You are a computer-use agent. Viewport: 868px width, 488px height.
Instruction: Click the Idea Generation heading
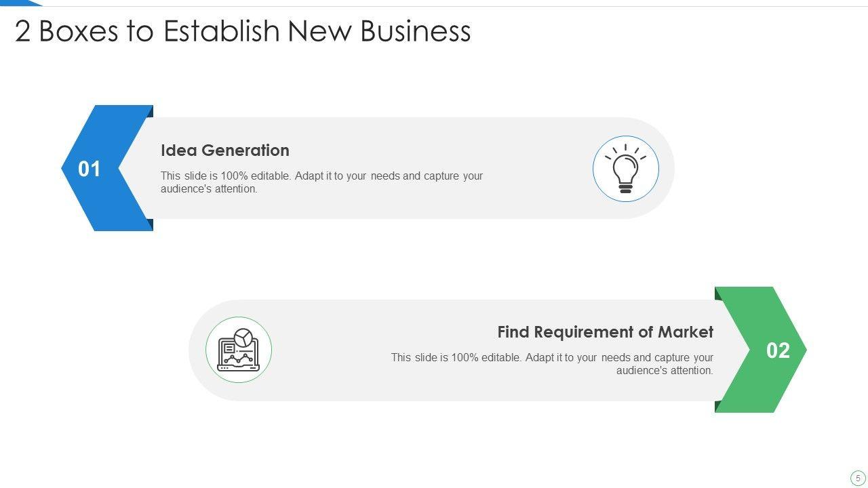click(x=224, y=150)
